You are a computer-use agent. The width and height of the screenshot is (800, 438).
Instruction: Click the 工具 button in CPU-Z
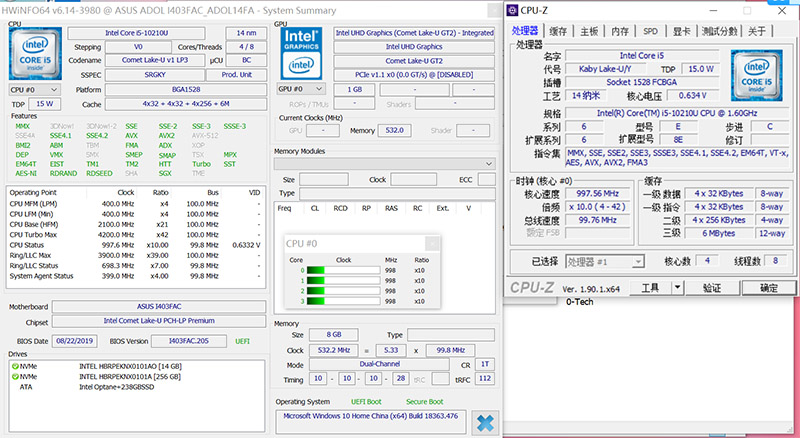coord(649,288)
